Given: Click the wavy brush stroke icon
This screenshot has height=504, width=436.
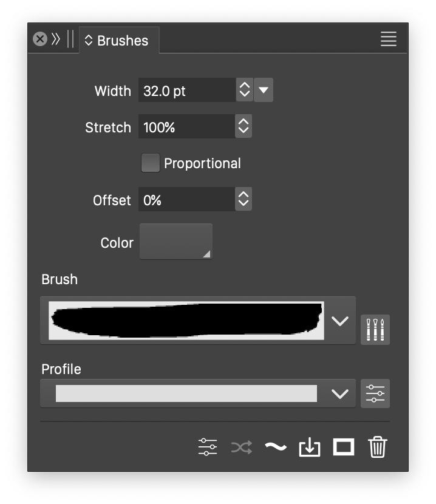Looking at the screenshot, I should (275, 448).
